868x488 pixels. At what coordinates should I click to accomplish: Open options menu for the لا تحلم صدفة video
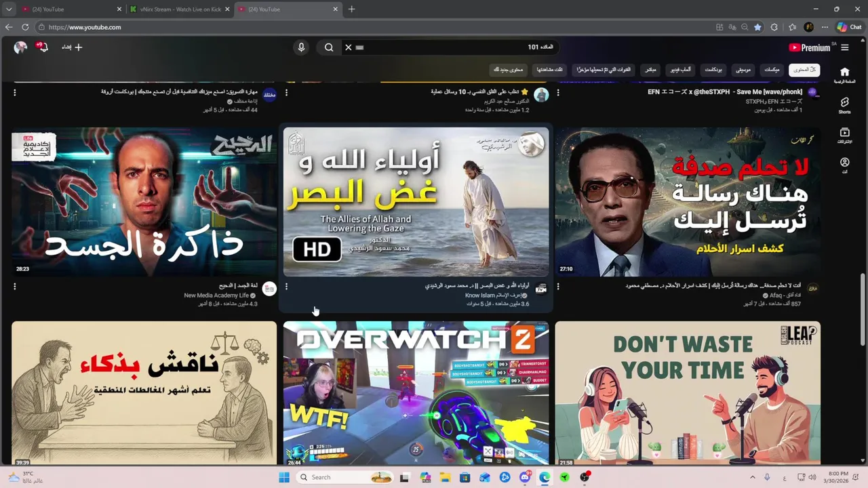coord(558,287)
